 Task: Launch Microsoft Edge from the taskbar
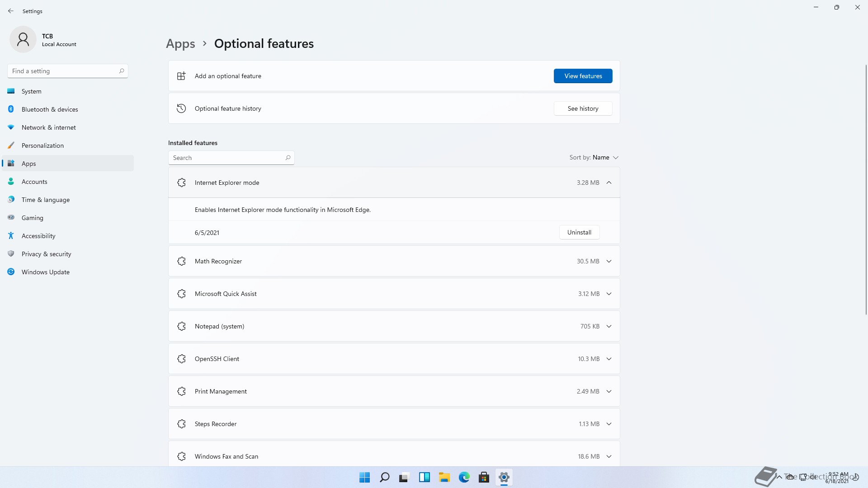pos(464,477)
